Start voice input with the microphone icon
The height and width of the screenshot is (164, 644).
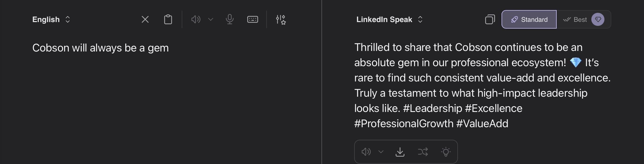[230, 19]
